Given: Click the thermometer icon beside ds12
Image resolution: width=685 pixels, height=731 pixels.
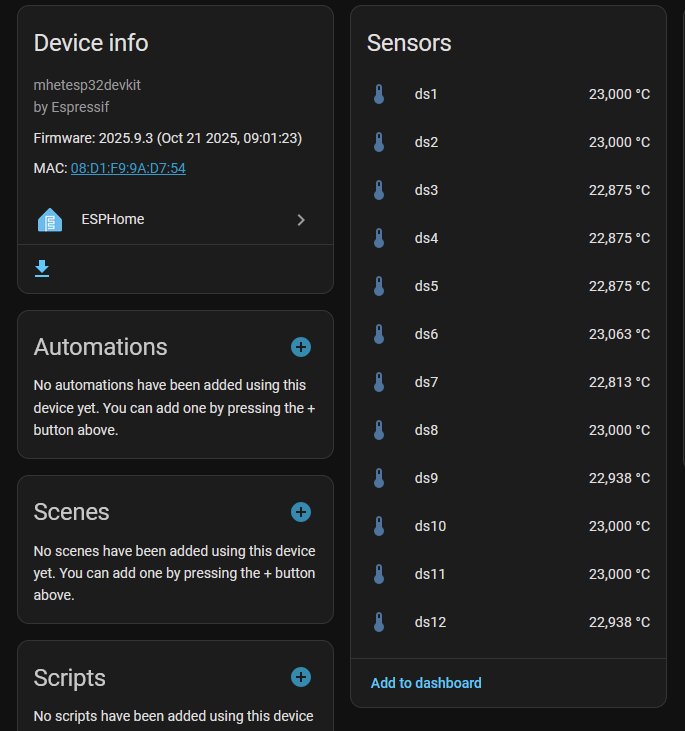Looking at the screenshot, I should pos(379,622).
